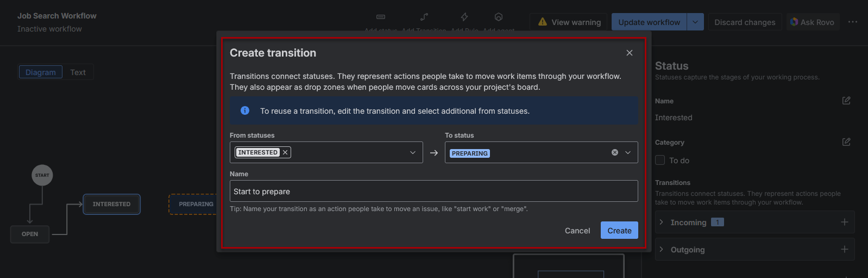Click the Add Rule lightning icon
This screenshot has height=278, width=868.
(464, 17)
